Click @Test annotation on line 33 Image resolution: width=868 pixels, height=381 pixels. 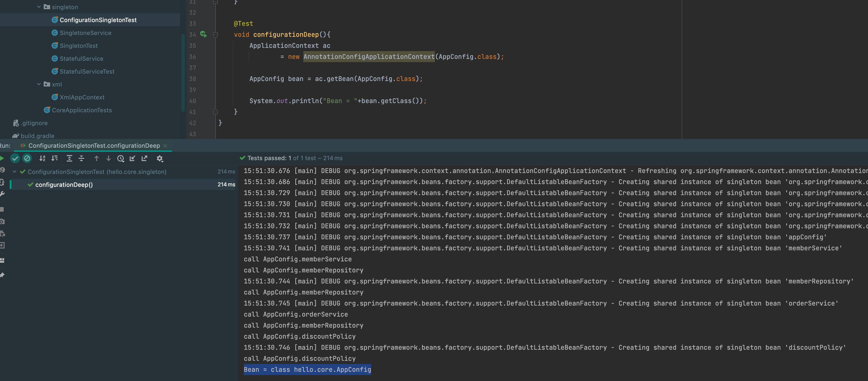point(243,24)
